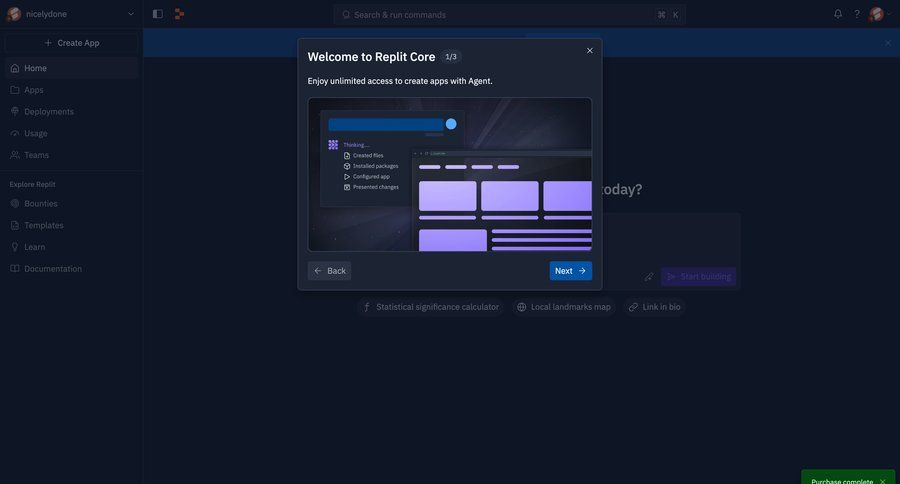Screen dimensions: 900x484
Task: Click the Apps folder icon
Action: [15, 90]
